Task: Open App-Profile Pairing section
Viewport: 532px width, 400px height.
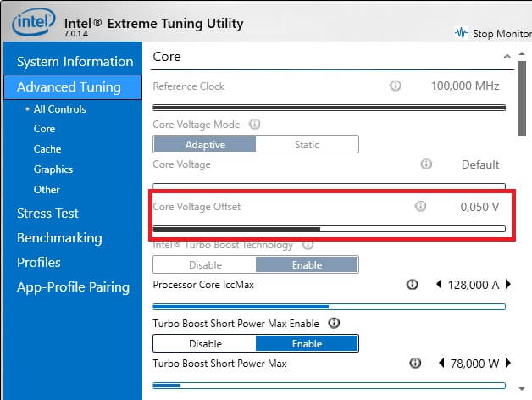Action: (x=74, y=287)
